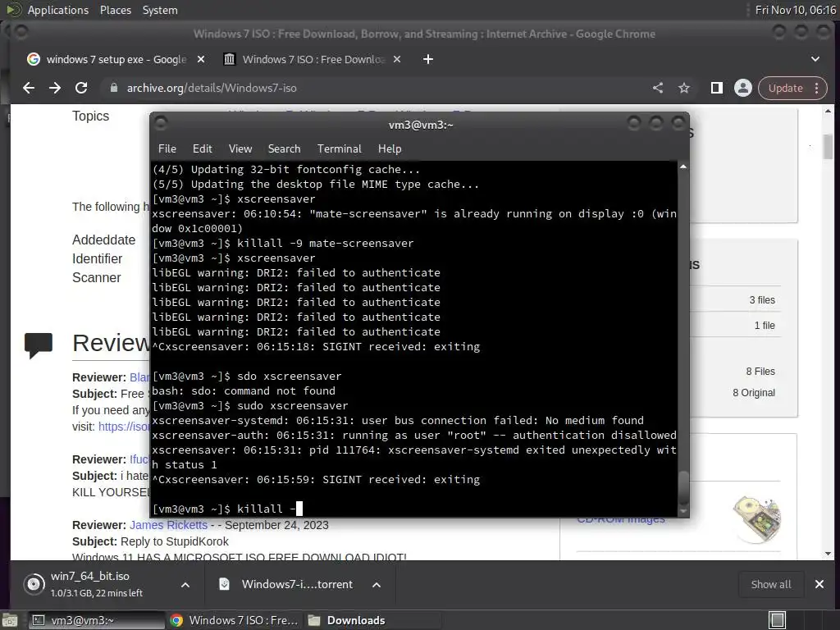
Task: Close the Chrome downloads bar
Action: point(819,584)
